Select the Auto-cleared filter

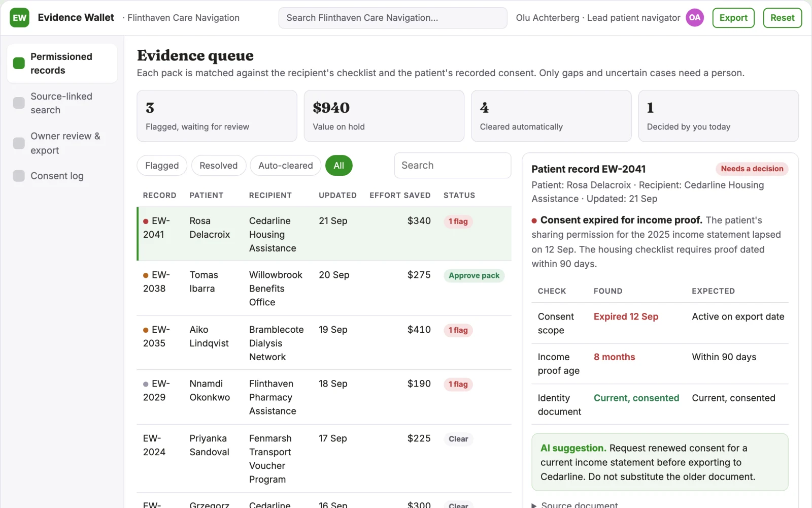point(286,166)
